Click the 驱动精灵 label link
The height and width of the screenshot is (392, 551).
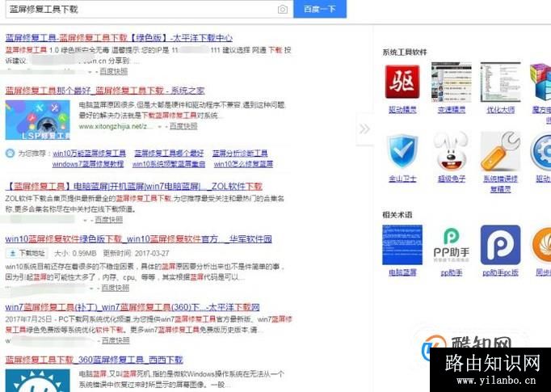pos(402,110)
